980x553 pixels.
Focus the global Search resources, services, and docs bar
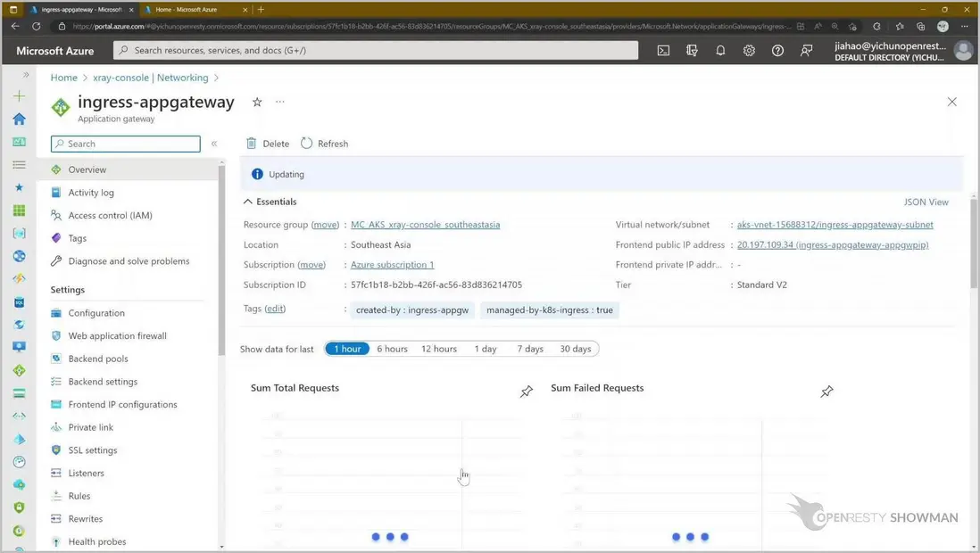pos(376,51)
